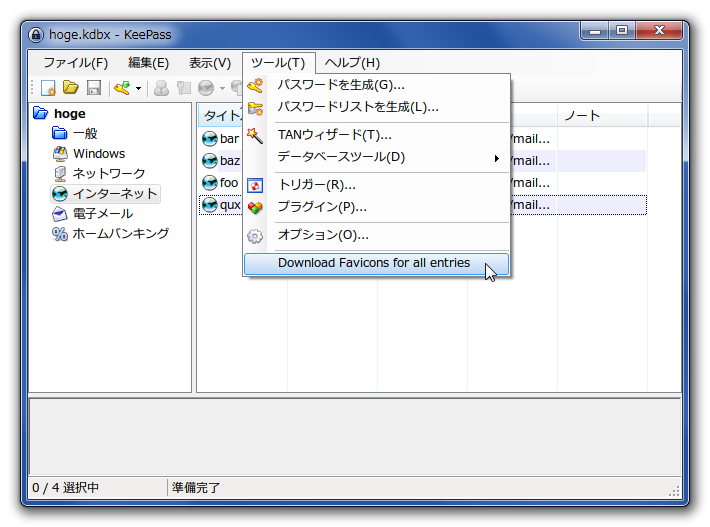
Task: Select the ホームバンキング group
Action: coord(120,234)
